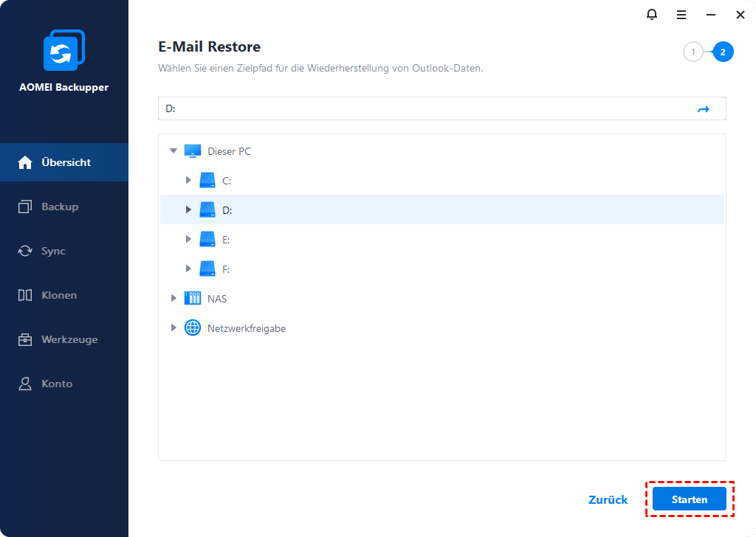The height and width of the screenshot is (537, 756).
Task: Click the Dieser PC monitor icon
Action: point(193,151)
